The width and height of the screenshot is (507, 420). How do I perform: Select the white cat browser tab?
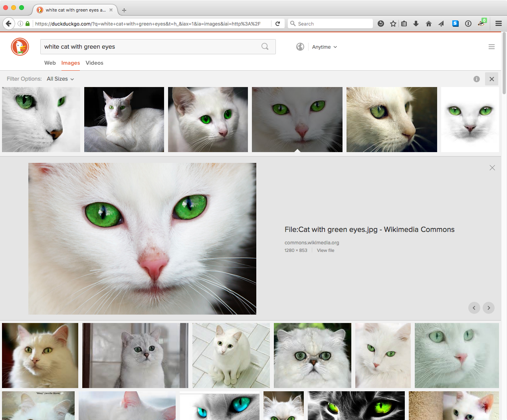pyautogui.click(x=75, y=10)
